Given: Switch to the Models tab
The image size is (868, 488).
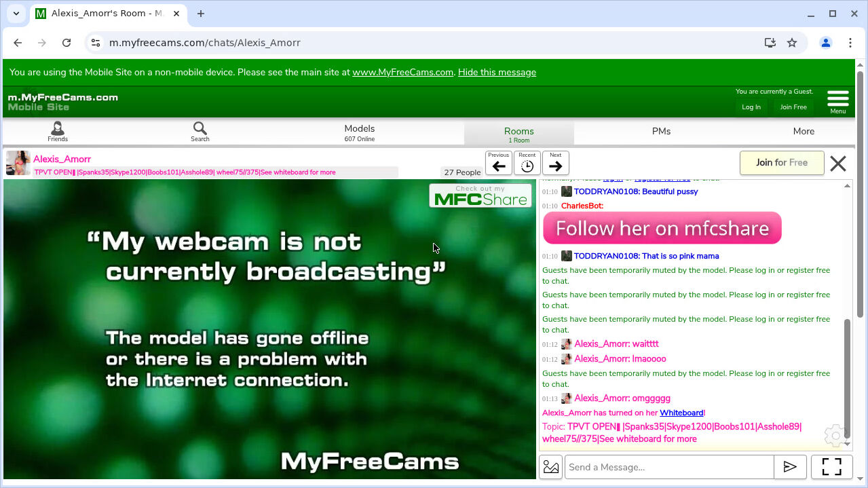Looking at the screenshot, I should point(359,132).
